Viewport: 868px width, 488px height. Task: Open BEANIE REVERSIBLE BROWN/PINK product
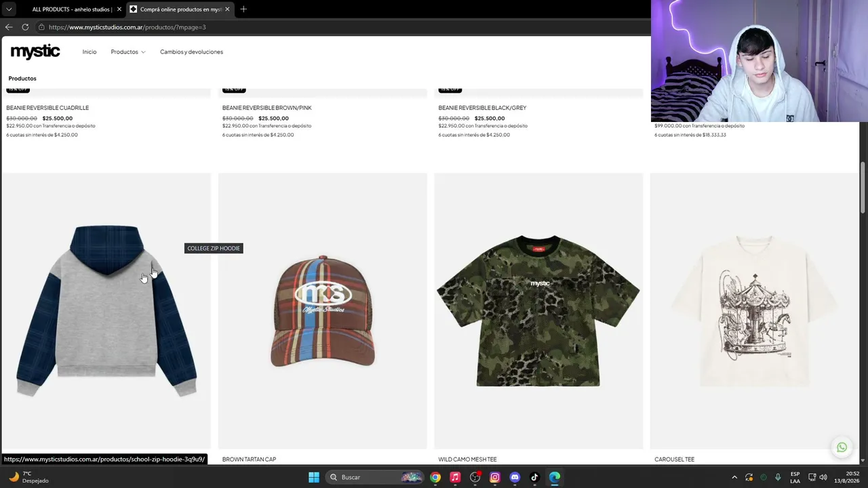point(267,108)
